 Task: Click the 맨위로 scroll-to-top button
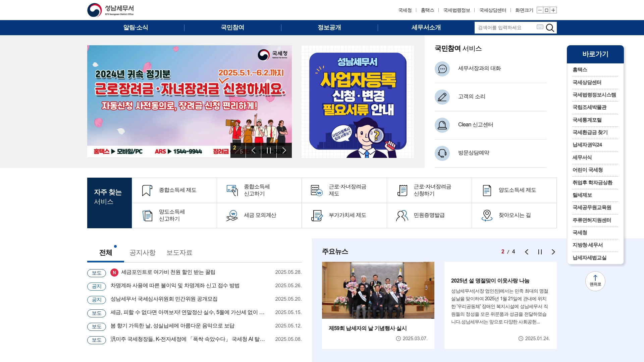tap(595, 281)
